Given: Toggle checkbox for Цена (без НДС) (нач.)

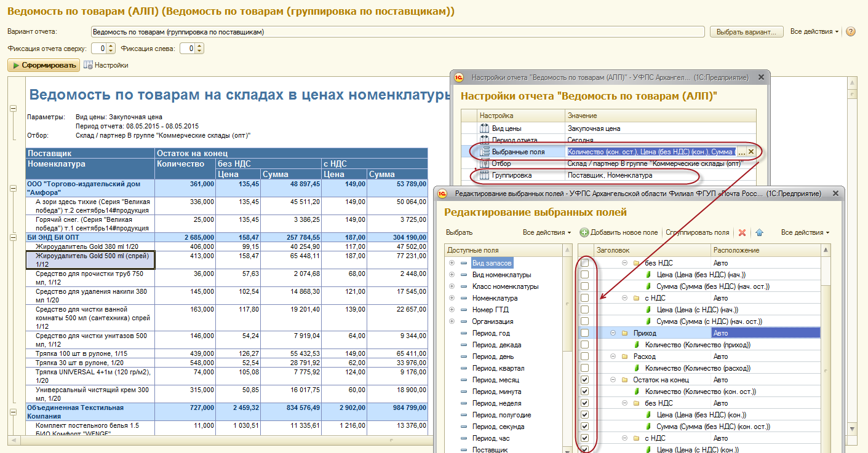Looking at the screenshot, I should coord(585,275).
